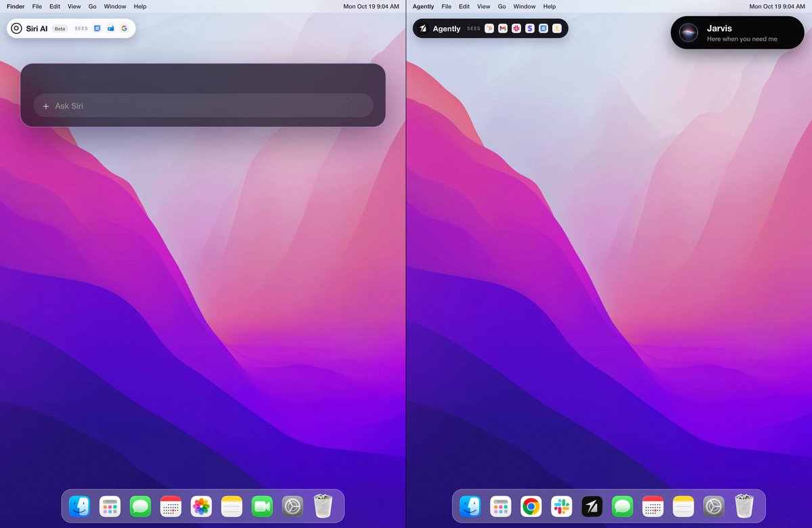812x528 pixels.
Task: Click the HubSpot icon in Agently bar
Action: pos(489,28)
